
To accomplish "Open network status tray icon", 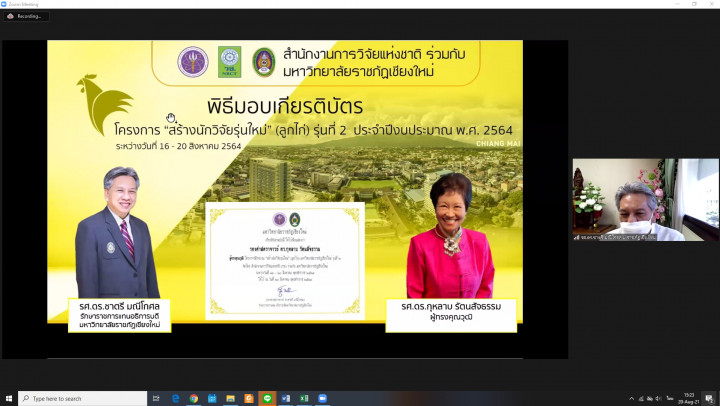I will coord(641,399).
